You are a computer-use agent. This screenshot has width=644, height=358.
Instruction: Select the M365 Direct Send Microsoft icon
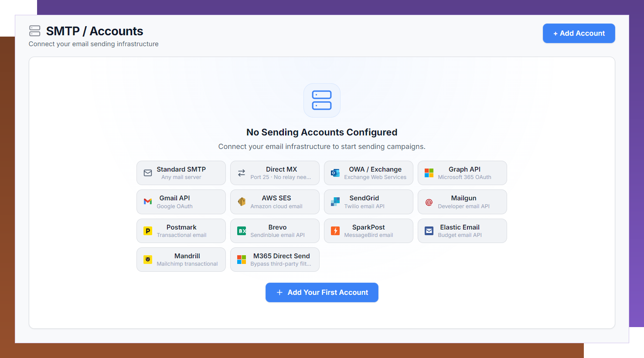point(242,260)
